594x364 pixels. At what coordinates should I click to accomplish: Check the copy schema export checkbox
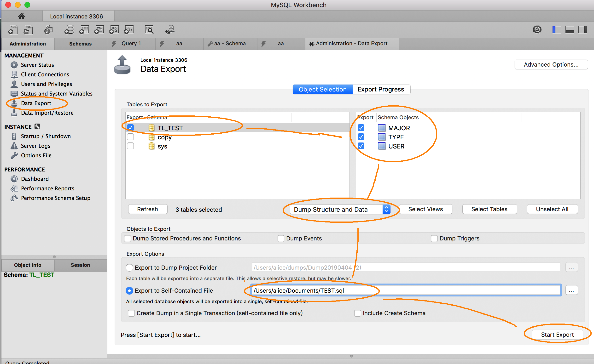coord(130,137)
